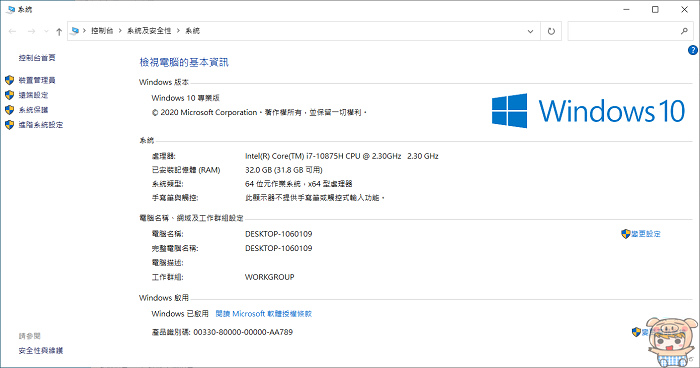
Task: Open address bar history dropdown
Action: click(530, 31)
